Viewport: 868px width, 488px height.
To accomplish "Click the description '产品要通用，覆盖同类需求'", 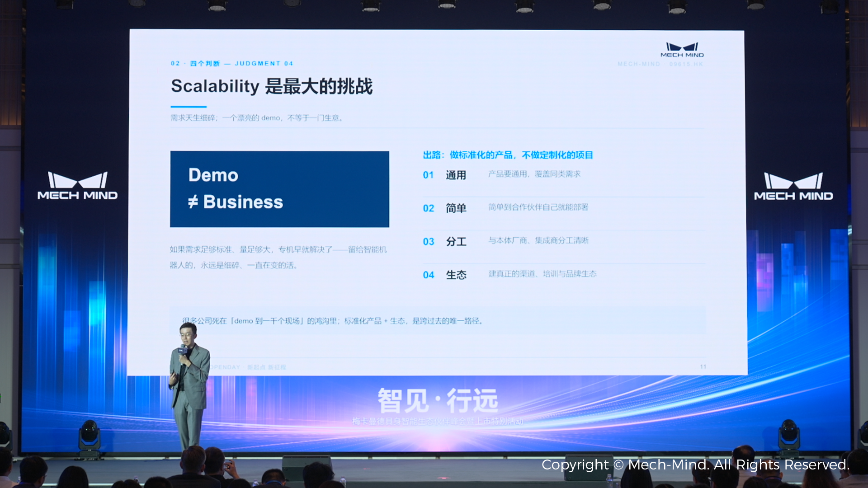I will click(x=534, y=174).
